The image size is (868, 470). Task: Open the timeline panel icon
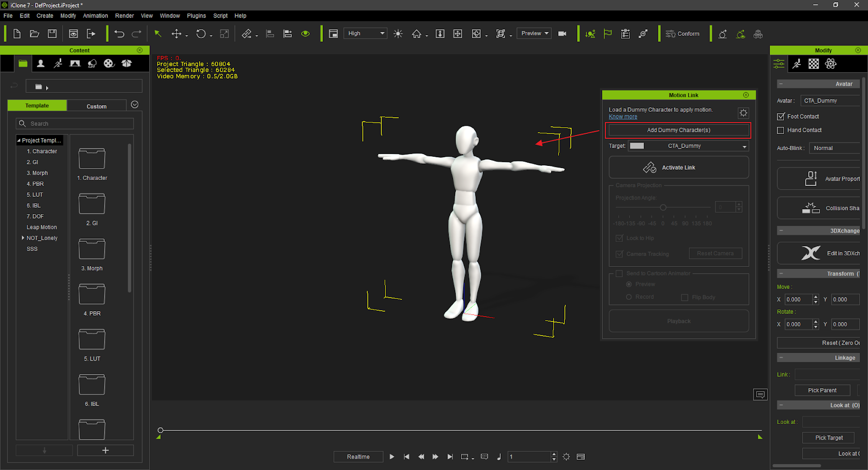click(x=581, y=457)
